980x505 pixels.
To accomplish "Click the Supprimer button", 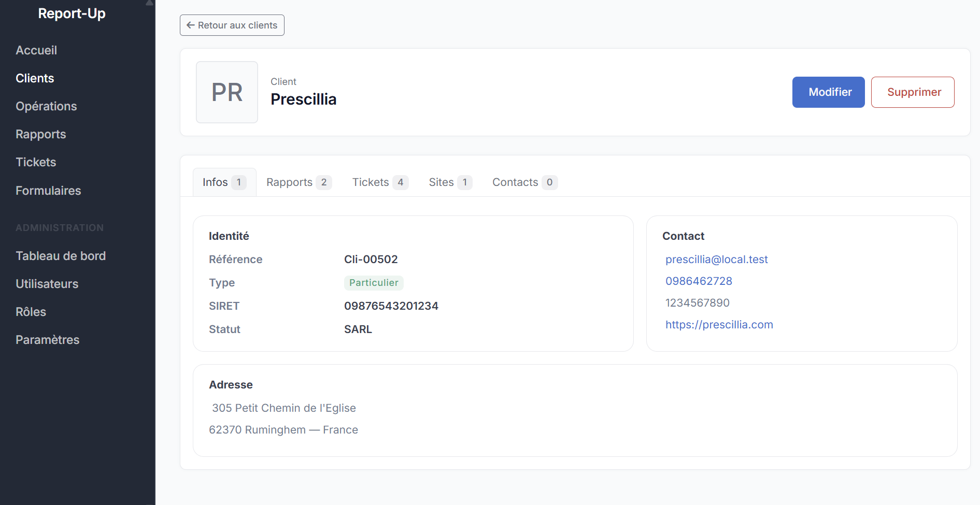I will [x=913, y=92].
